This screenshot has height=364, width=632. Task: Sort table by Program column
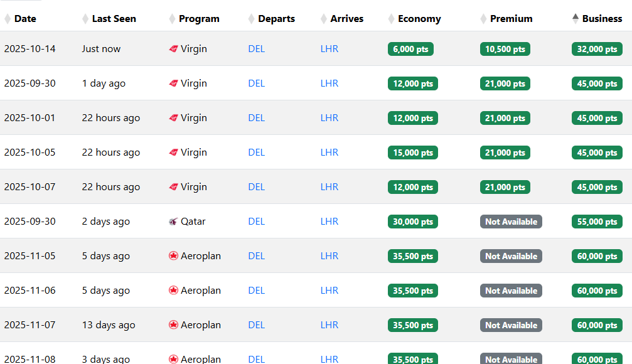coord(199,19)
